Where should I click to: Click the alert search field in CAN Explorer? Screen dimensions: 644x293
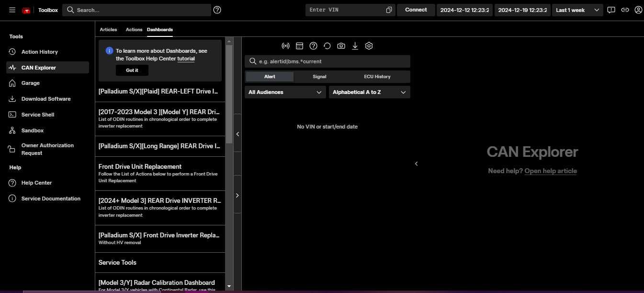click(328, 61)
